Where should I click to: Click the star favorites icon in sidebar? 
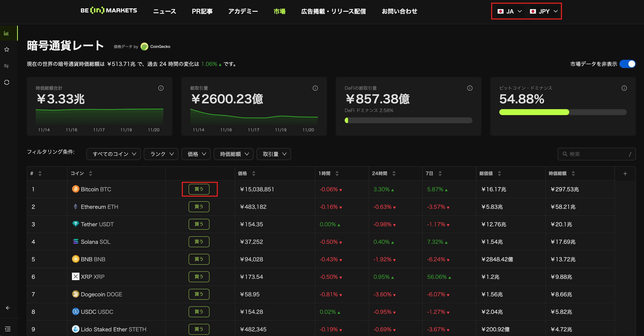7,49
